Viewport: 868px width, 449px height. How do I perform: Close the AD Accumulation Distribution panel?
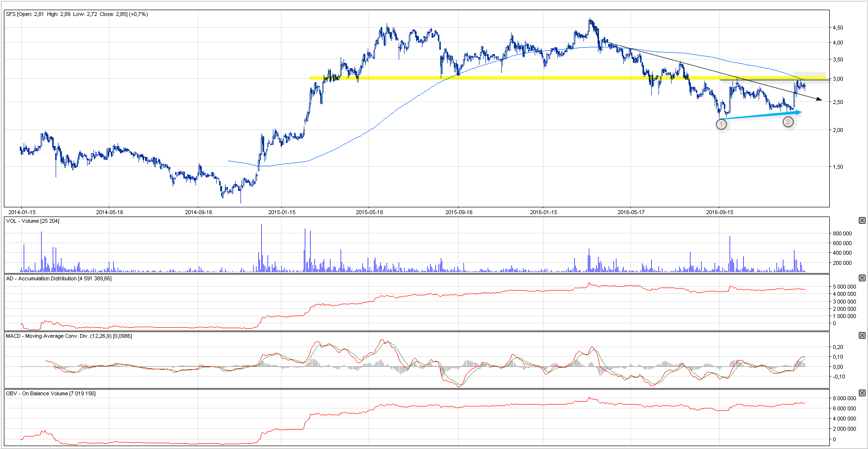(x=862, y=278)
